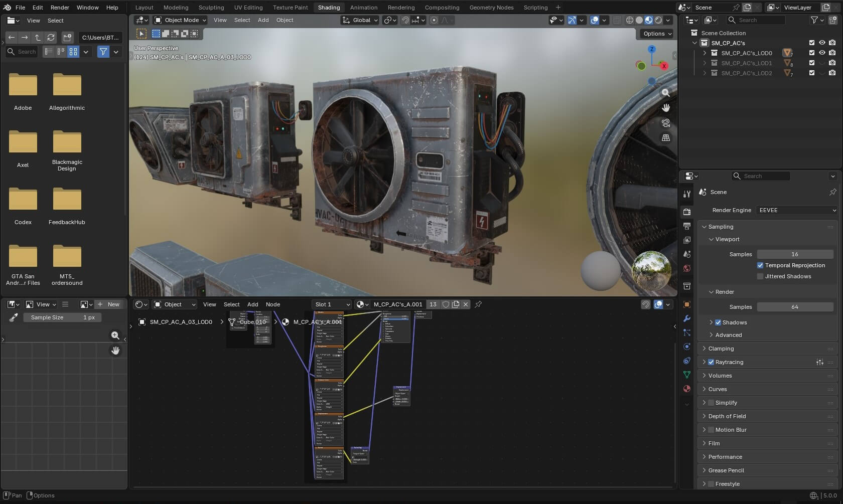The image size is (843, 504).
Task: Open the Modifiers wrench properties tab
Action: pyautogui.click(x=687, y=318)
